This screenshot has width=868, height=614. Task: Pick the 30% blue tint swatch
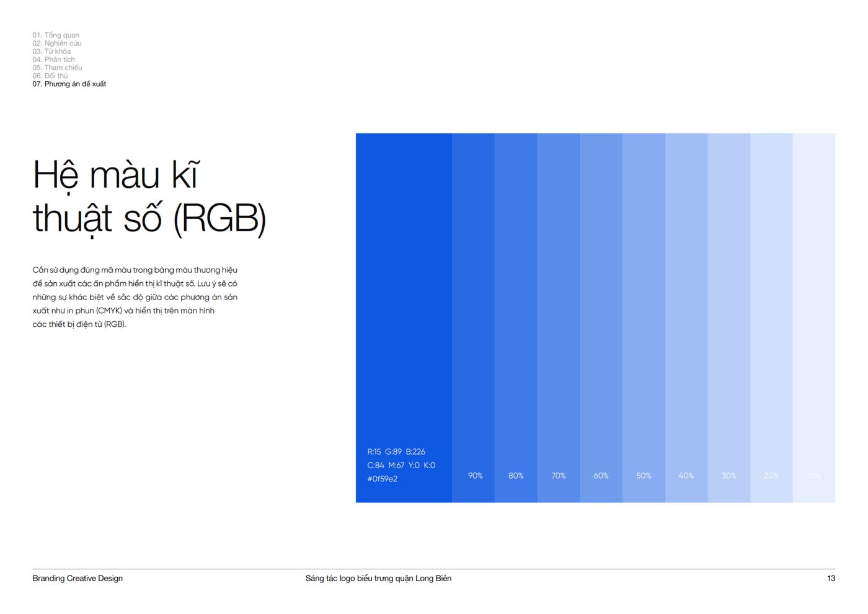click(729, 318)
